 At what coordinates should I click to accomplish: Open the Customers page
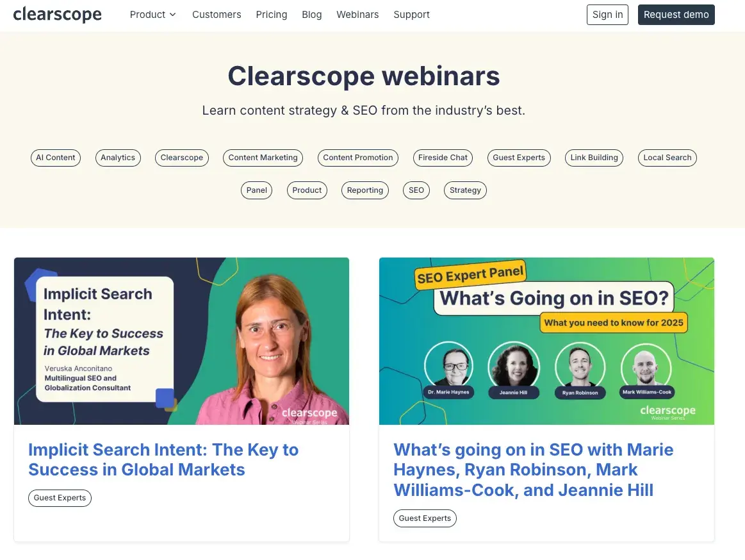(x=217, y=15)
